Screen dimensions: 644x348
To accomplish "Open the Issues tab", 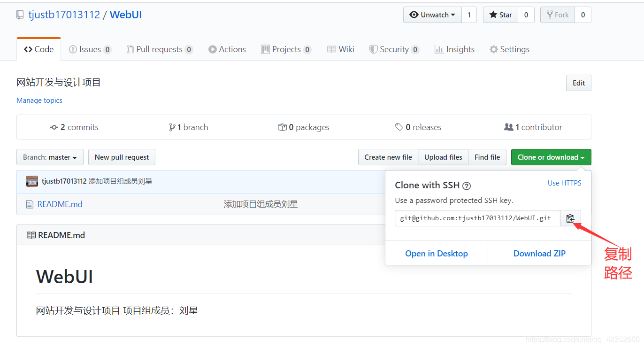I will (90, 49).
